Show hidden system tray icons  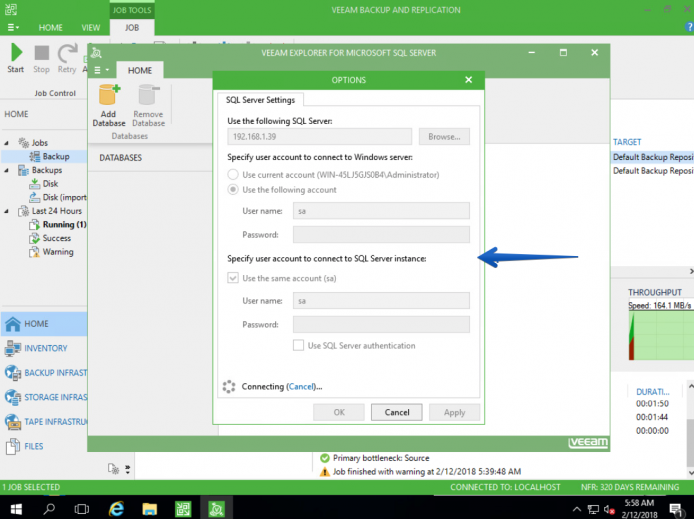click(577, 509)
